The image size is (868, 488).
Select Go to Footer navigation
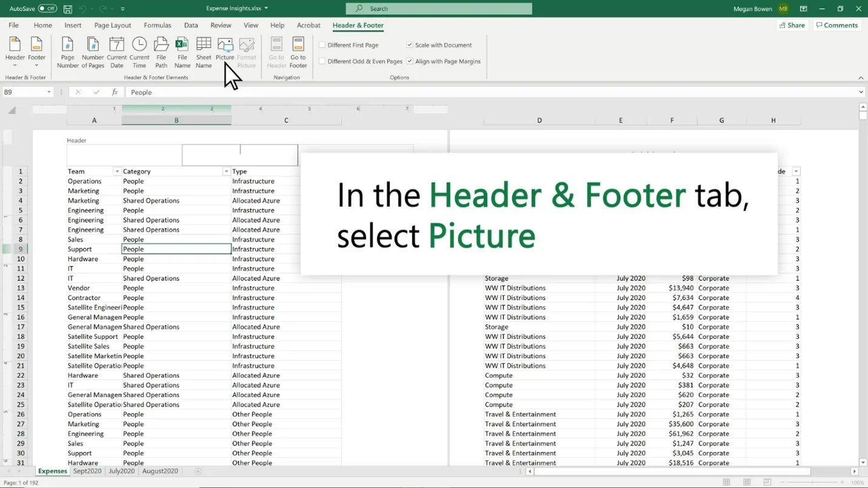(x=298, y=51)
